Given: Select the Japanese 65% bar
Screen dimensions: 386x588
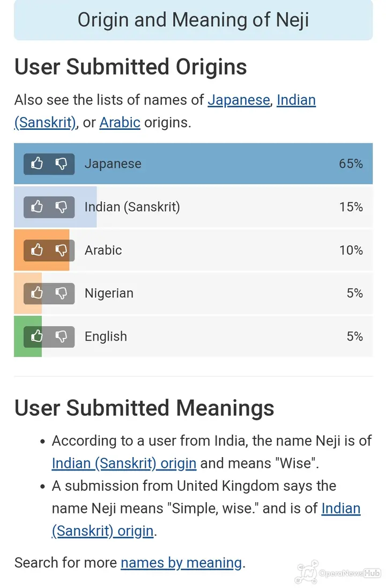Looking at the screenshot, I should pos(194,164).
